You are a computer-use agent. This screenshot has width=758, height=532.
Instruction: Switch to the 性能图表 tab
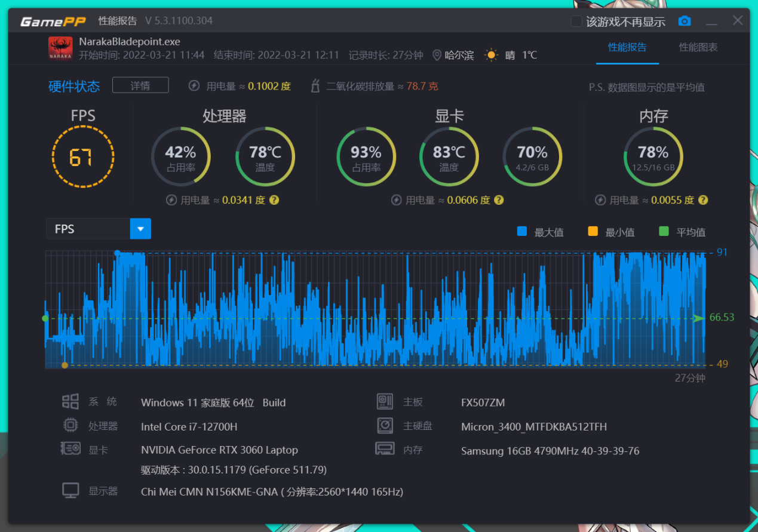[x=698, y=47]
